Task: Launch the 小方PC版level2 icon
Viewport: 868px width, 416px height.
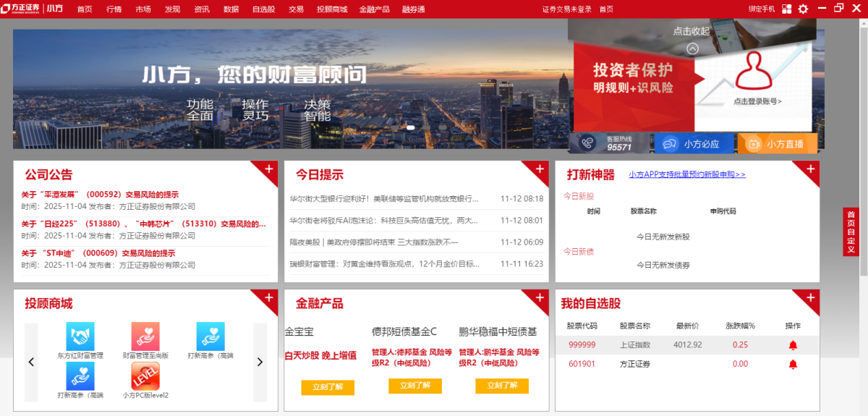Action: point(145,376)
